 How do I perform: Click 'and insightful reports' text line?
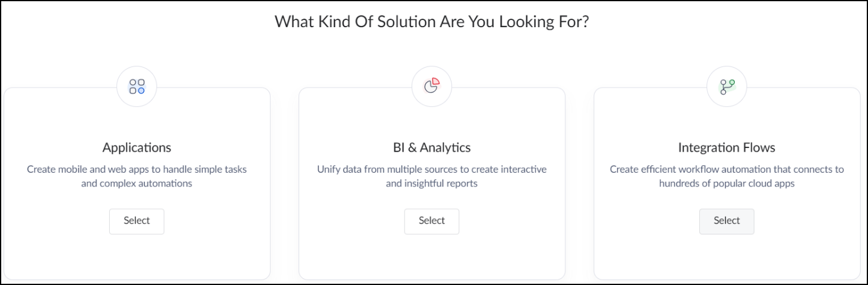pyautogui.click(x=432, y=183)
